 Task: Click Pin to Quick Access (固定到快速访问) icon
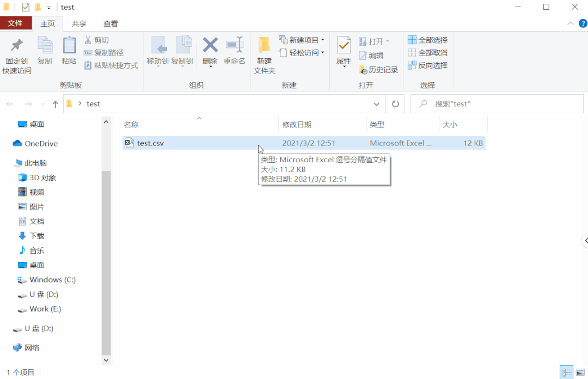[16, 45]
